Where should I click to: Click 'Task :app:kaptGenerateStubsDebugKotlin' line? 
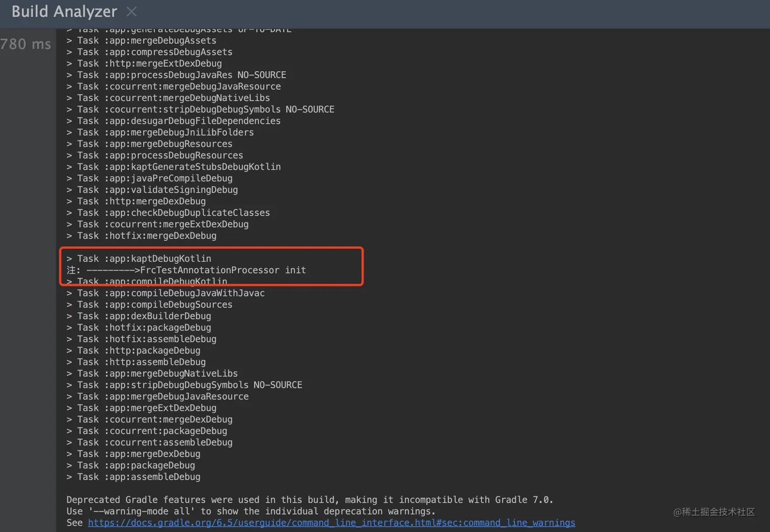pyautogui.click(x=174, y=167)
